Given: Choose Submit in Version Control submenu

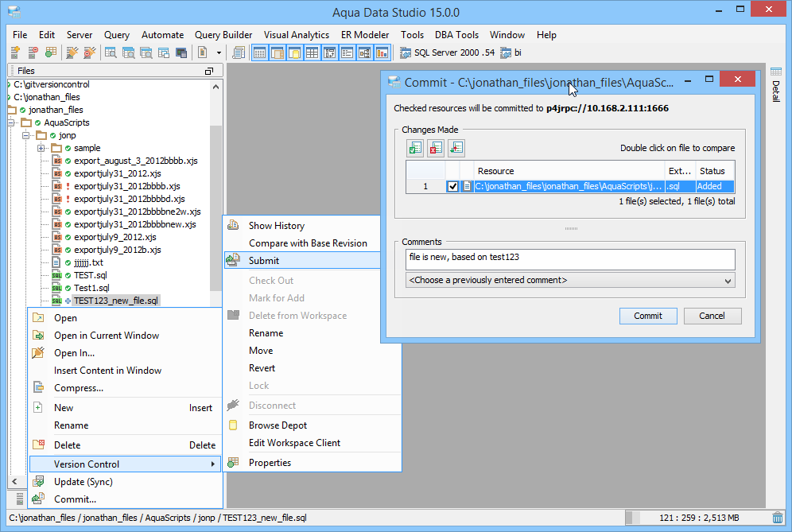Looking at the screenshot, I should [x=302, y=260].
